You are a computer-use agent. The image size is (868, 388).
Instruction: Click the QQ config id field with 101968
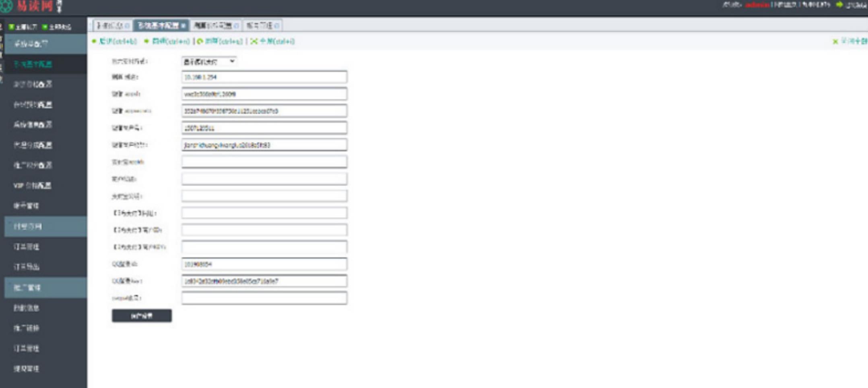click(x=264, y=264)
